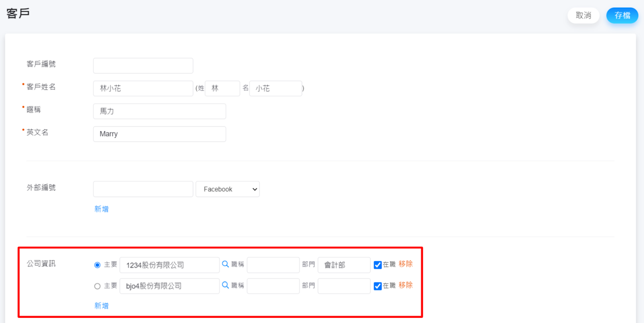
Task: Toggle 在職 checkbox in first company row
Action: (x=377, y=265)
